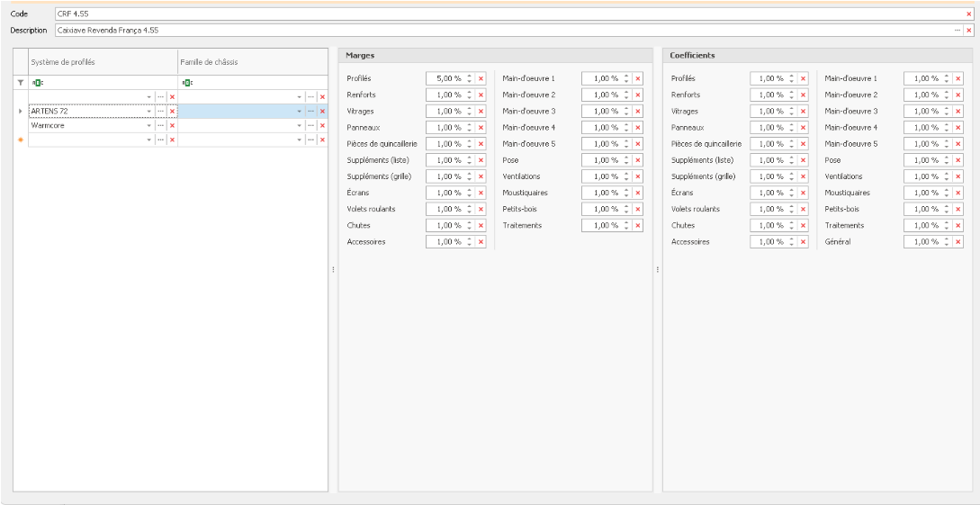Clear the Coefficients Vitrages value
980x505 pixels.
tap(803, 112)
